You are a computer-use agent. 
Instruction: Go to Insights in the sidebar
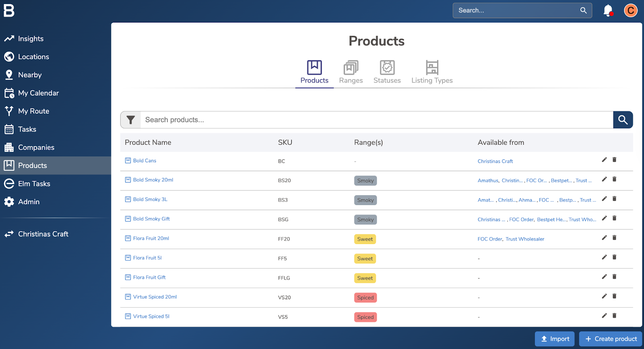coord(31,39)
